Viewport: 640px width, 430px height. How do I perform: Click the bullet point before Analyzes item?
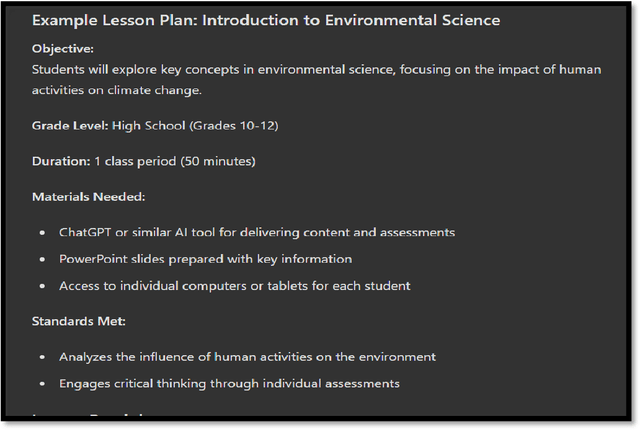click(42, 356)
